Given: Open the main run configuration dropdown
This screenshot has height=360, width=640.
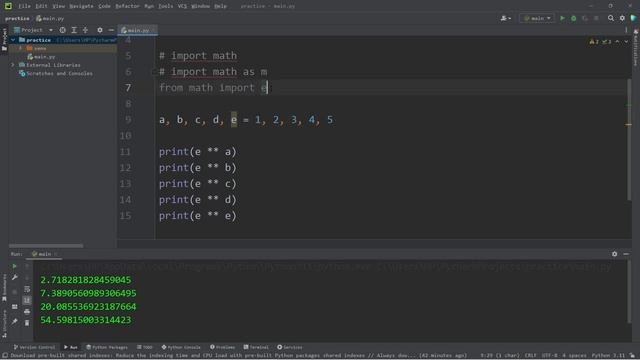Looking at the screenshot, I should pos(537,18).
